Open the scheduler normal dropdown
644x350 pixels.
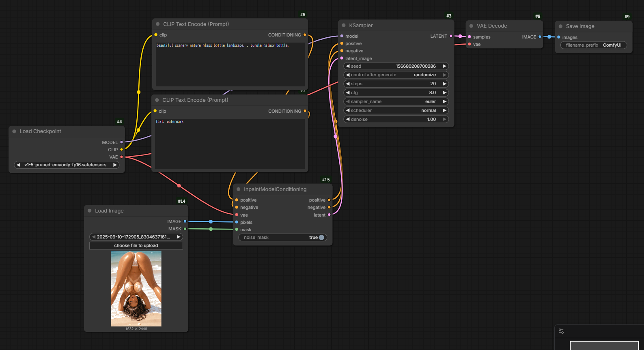point(396,110)
